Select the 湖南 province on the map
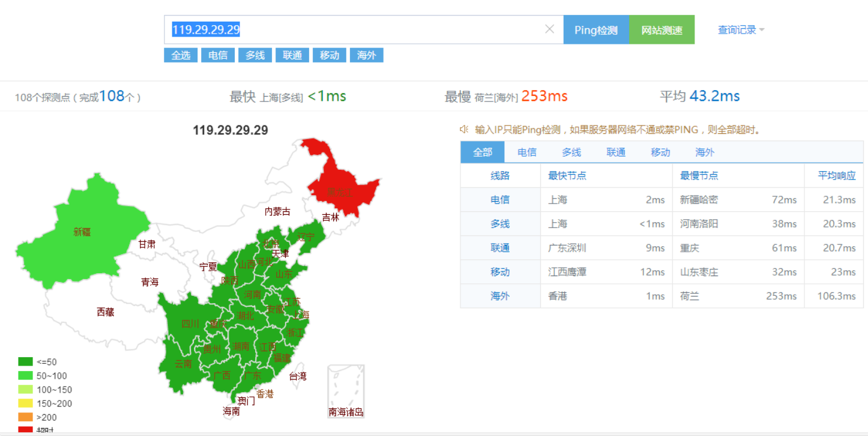Image resolution: width=868 pixels, height=437 pixels. point(241,346)
